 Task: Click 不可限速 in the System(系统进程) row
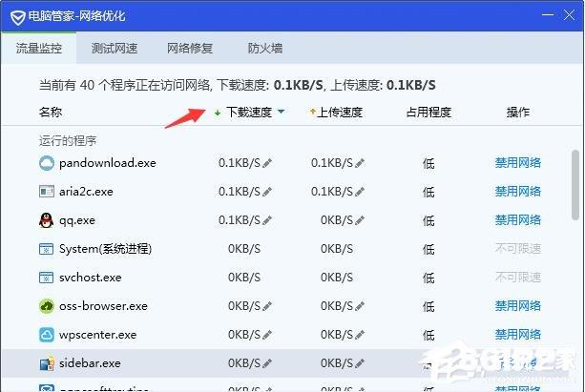point(518,249)
